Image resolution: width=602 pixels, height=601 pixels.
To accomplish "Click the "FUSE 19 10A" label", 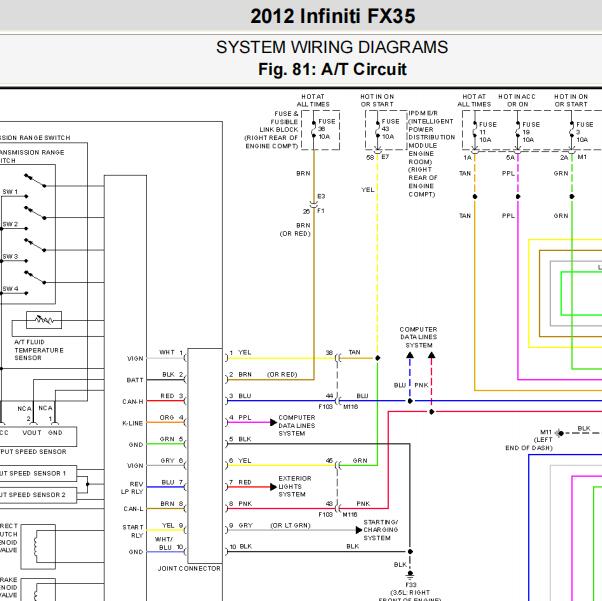I will click(531, 132).
